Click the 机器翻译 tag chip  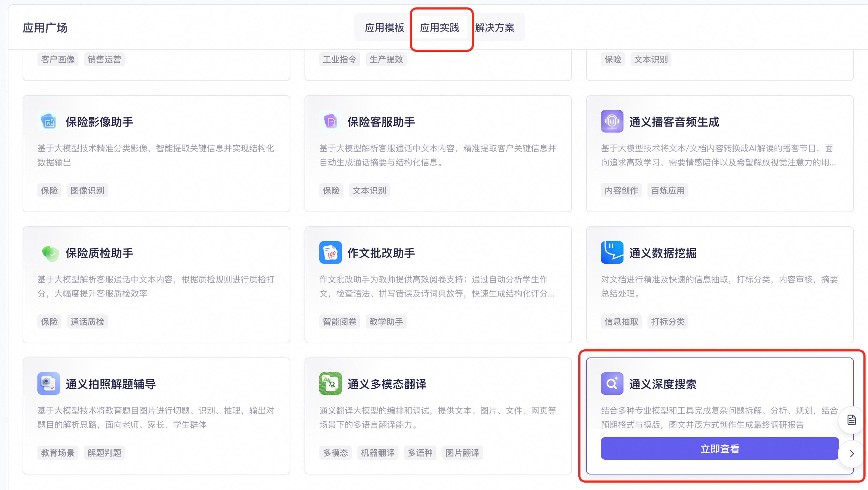[x=378, y=453]
